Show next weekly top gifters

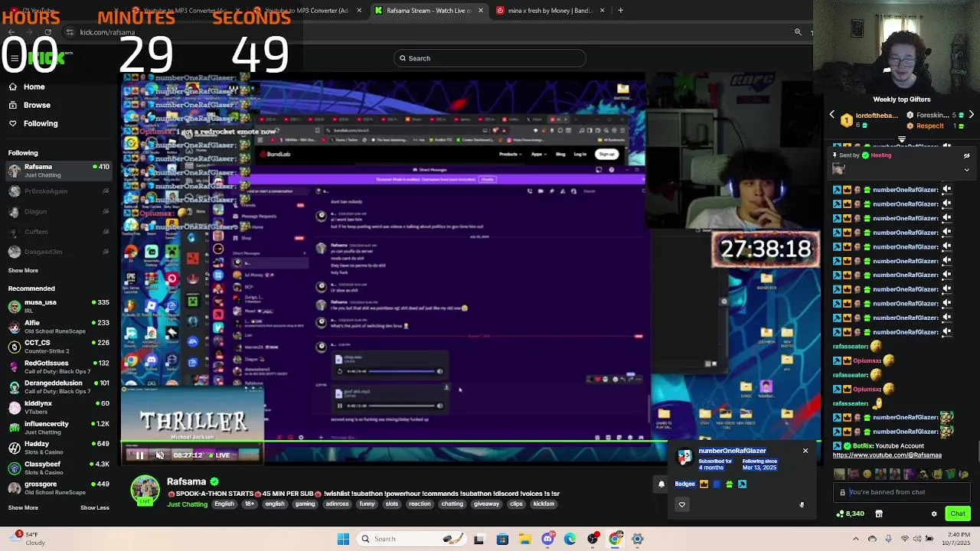[x=971, y=115]
